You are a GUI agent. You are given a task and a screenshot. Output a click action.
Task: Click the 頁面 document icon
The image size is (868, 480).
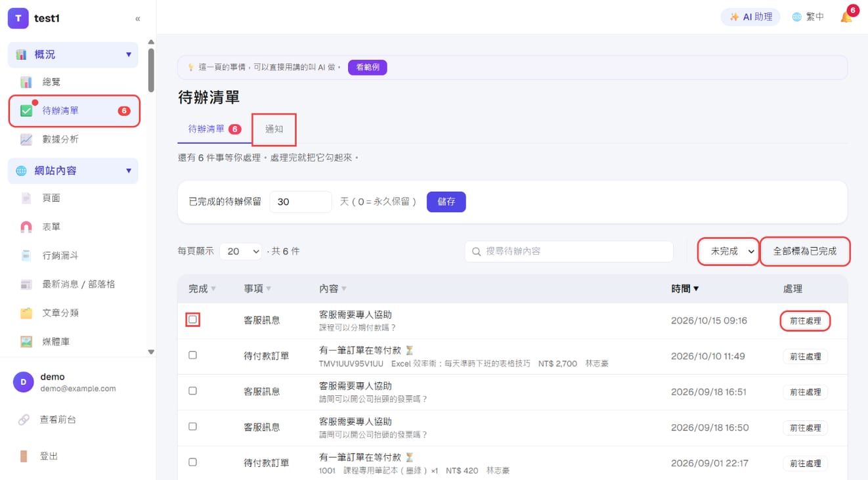point(26,198)
